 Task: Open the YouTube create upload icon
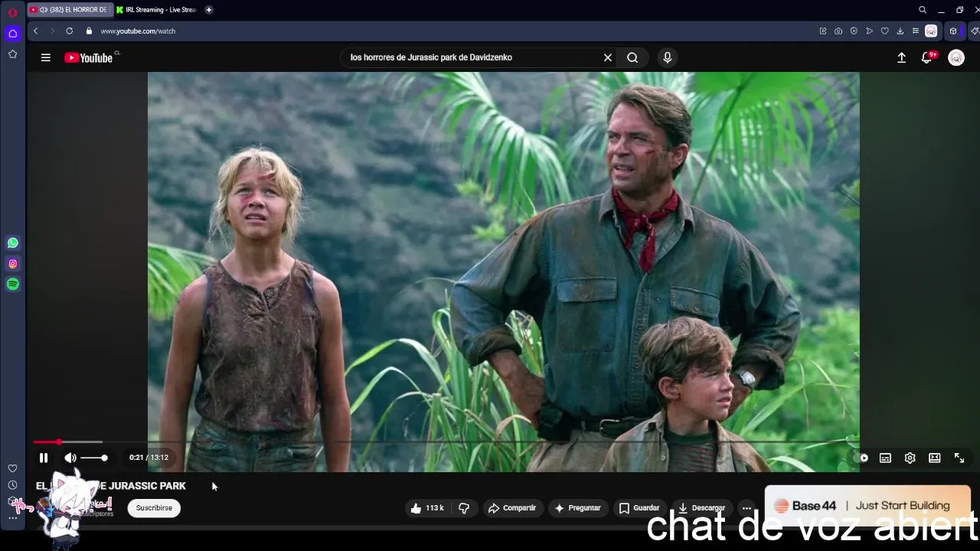902,57
